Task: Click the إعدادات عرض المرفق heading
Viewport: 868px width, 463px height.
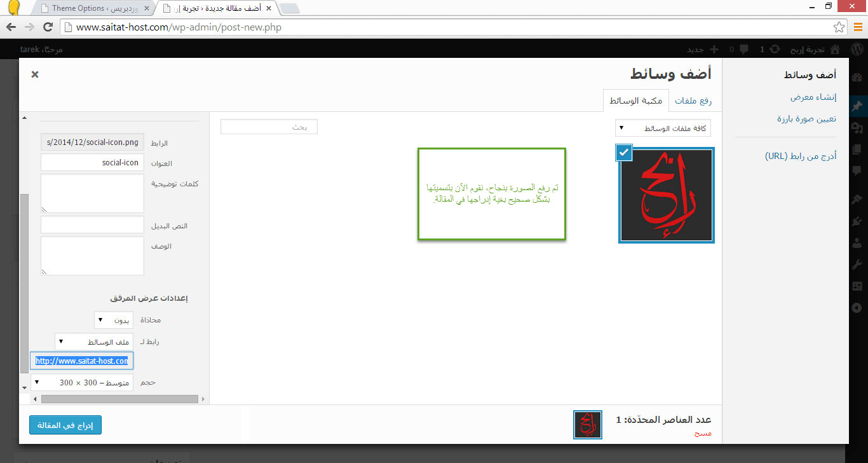Action: click(149, 298)
